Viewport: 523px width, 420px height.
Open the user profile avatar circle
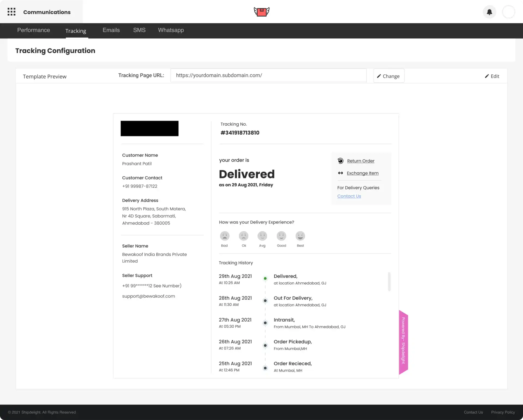coord(509,12)
